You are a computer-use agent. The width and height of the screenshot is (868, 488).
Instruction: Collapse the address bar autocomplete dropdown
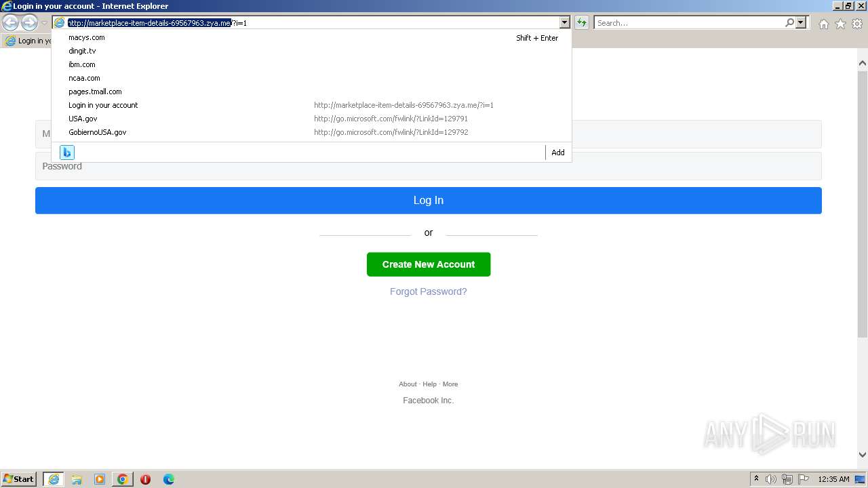564,22
